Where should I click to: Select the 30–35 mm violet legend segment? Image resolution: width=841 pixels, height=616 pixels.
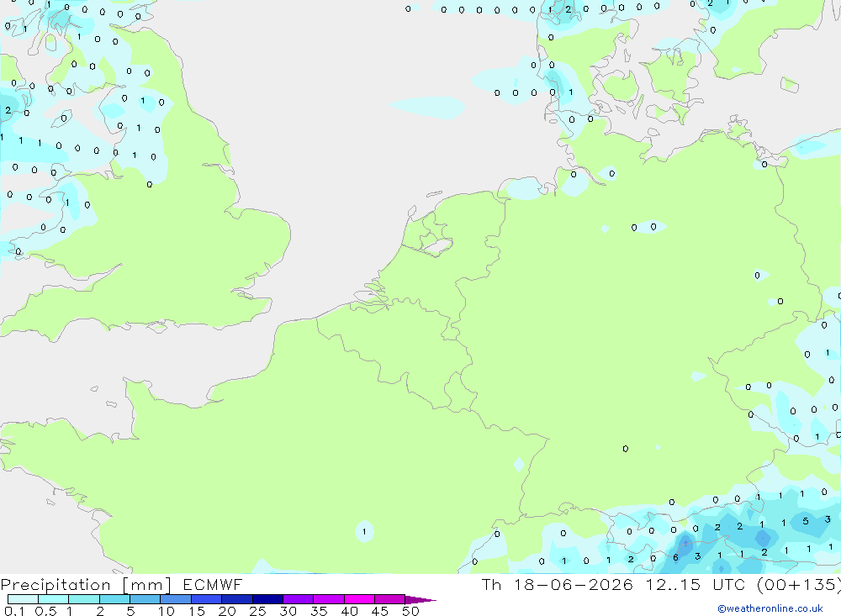click(x=299, y=599)
